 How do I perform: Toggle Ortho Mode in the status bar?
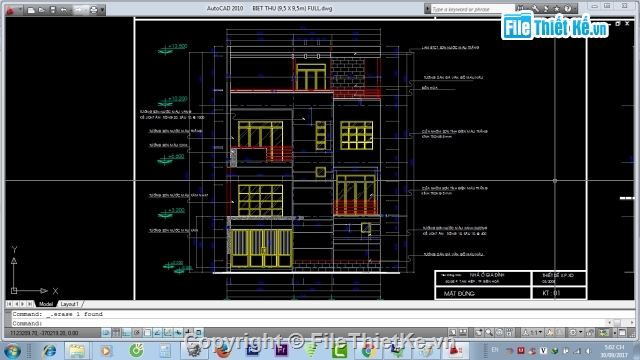[x=127, y=333]
